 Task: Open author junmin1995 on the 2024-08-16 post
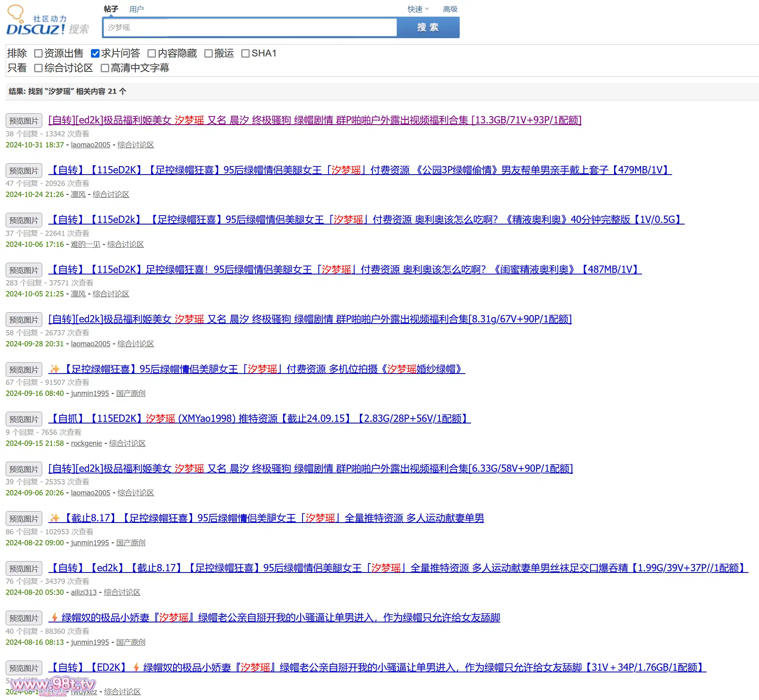click(x=90, y=642)
